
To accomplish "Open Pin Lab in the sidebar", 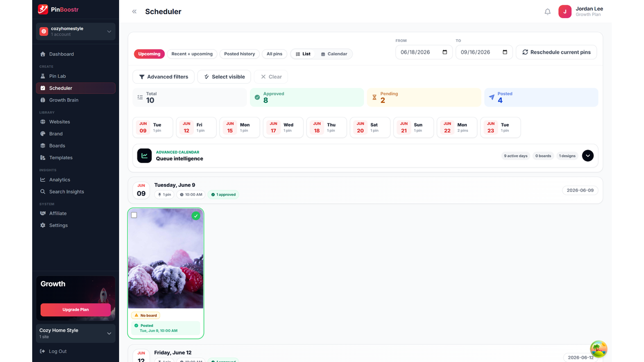I will pos(76,76).
